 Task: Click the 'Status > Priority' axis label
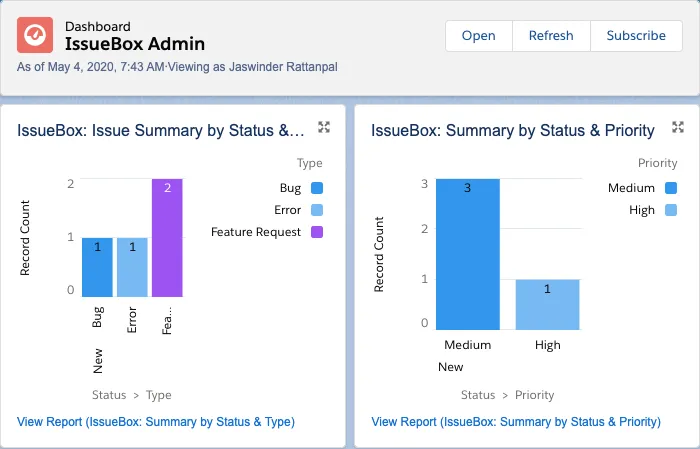coord(508,395)
